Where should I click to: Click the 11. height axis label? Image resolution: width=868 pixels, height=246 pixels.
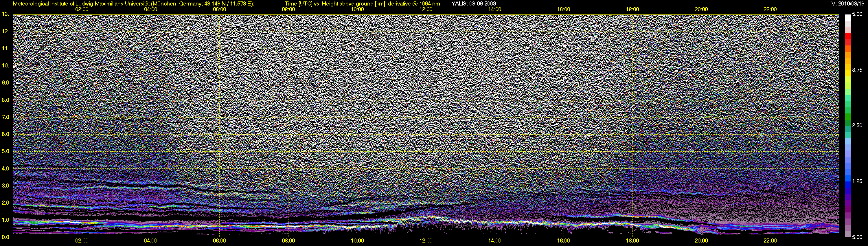[5, 49]
